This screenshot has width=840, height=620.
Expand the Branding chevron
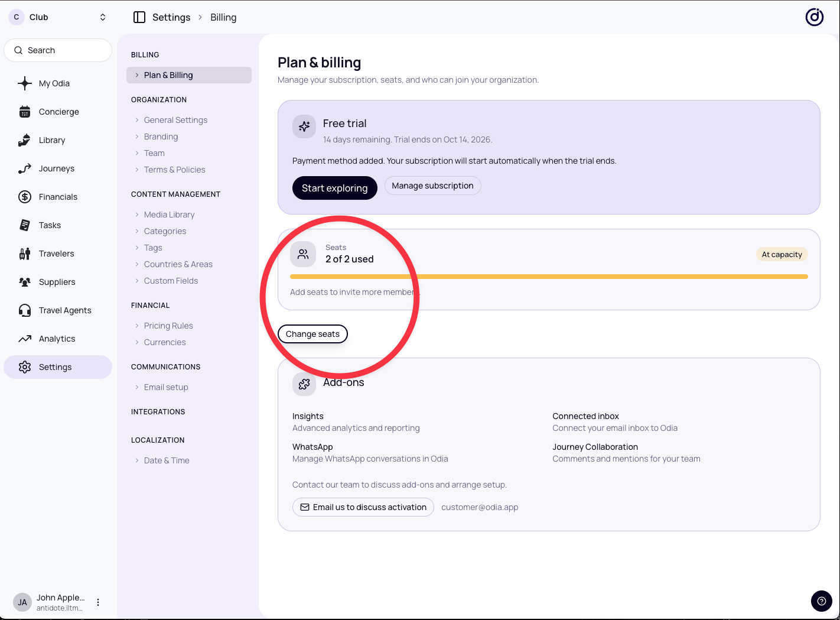click(137, 137)
